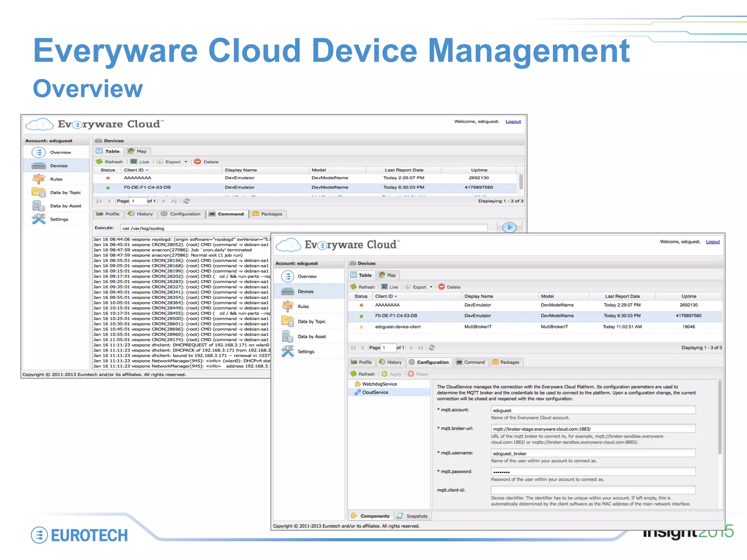
Task: Click the mqtt.client-id input field
Action: (593, 490)
